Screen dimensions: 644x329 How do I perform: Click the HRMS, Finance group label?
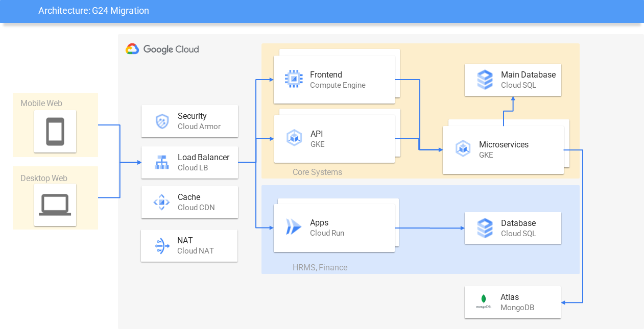click(x=320, y=267)
